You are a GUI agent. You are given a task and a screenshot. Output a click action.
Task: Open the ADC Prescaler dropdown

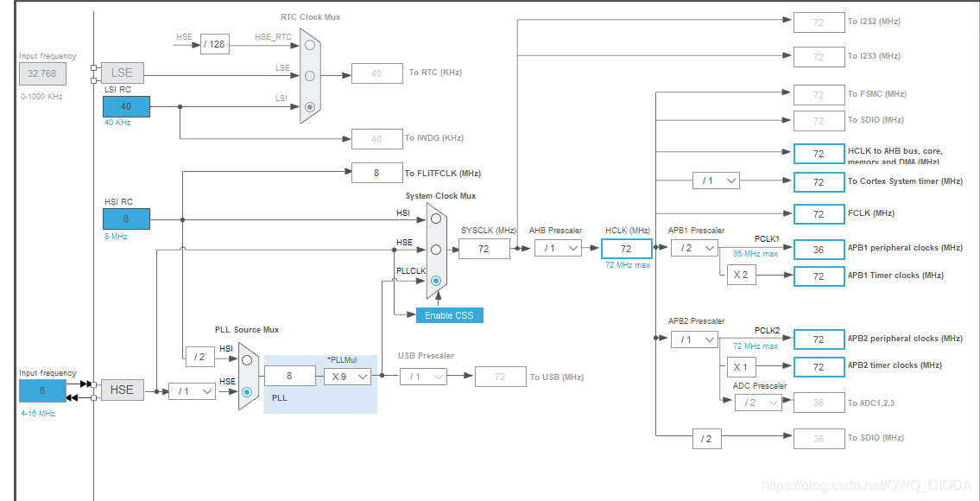pos(759,403)
